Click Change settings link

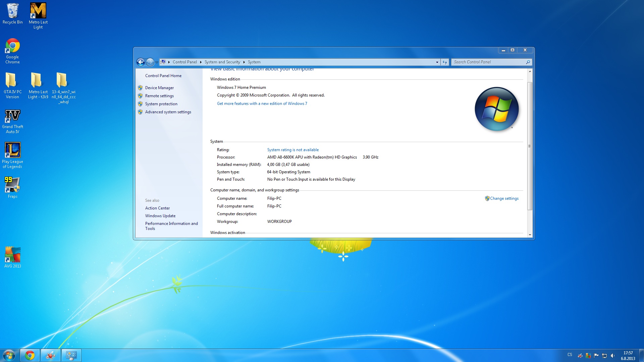pyautogui.click(x=504, y=198)
